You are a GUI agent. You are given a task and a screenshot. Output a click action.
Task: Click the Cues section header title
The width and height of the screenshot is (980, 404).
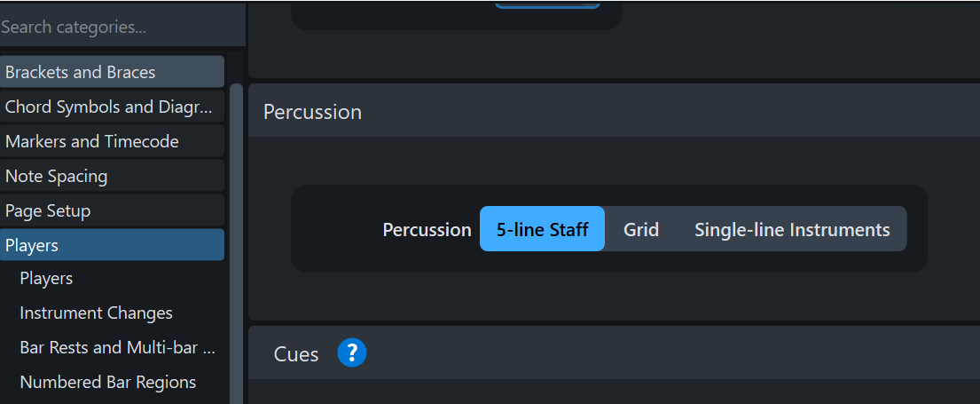click(296, 354)
